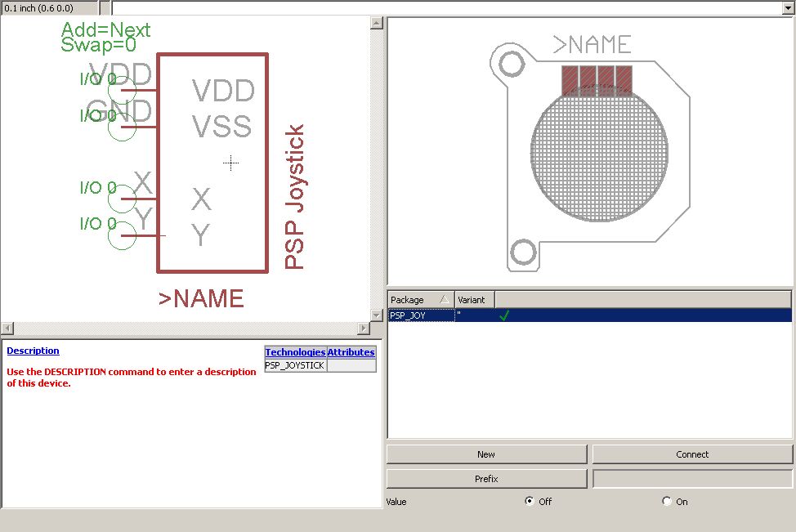This screenshot has width=796, height=532.
Task: Click the VSS label inside the symbol
Action: pyautogui.click(x=221, y=126)
